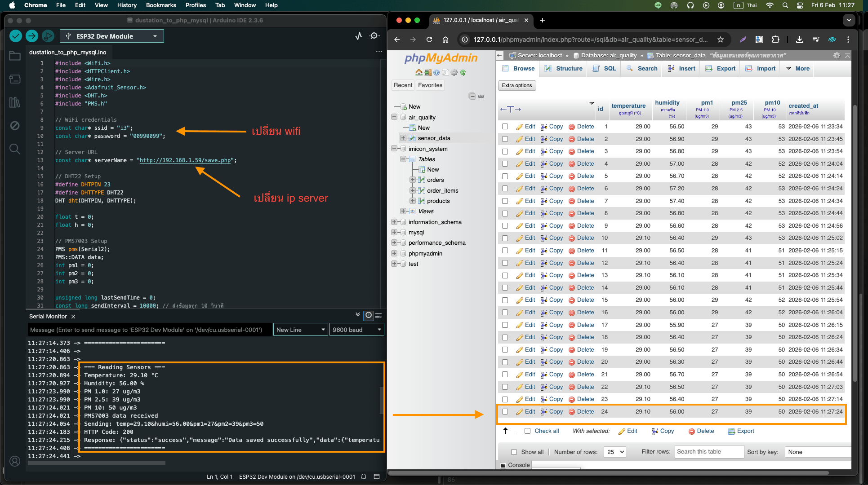
Task: Open the Serial Plotter icon
Action: (359, 36)
